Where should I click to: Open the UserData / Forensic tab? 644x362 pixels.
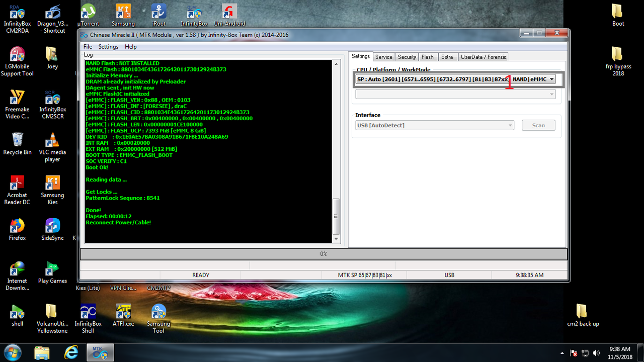pyautogui.click(x=484, y=57)
